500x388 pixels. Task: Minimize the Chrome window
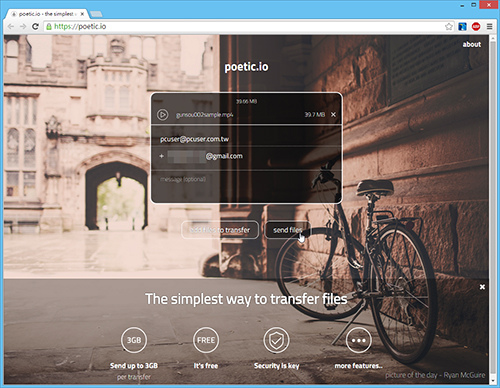[462, 5]
